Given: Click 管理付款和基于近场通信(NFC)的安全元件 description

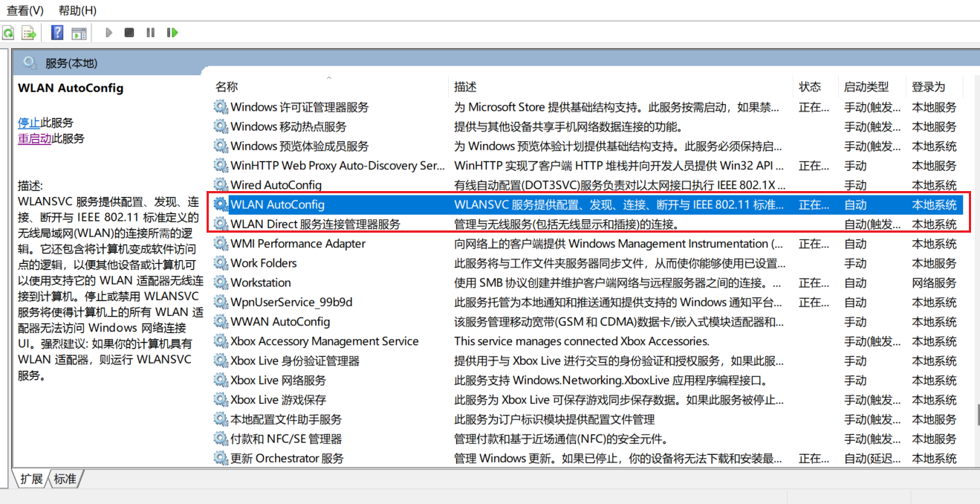Looking at the screenshot, I should (561, 439).
